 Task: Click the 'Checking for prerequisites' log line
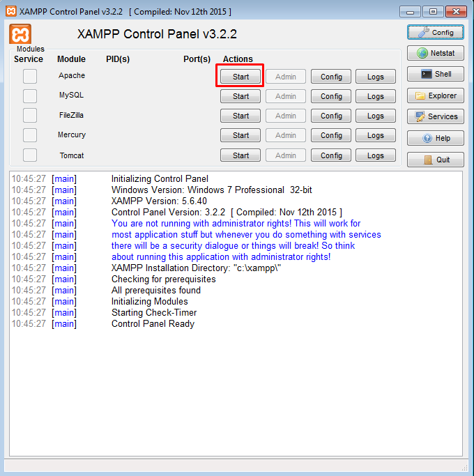point(164,279)
